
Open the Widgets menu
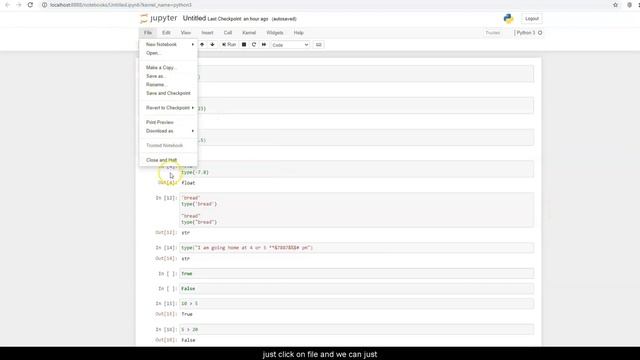(275, 33)
